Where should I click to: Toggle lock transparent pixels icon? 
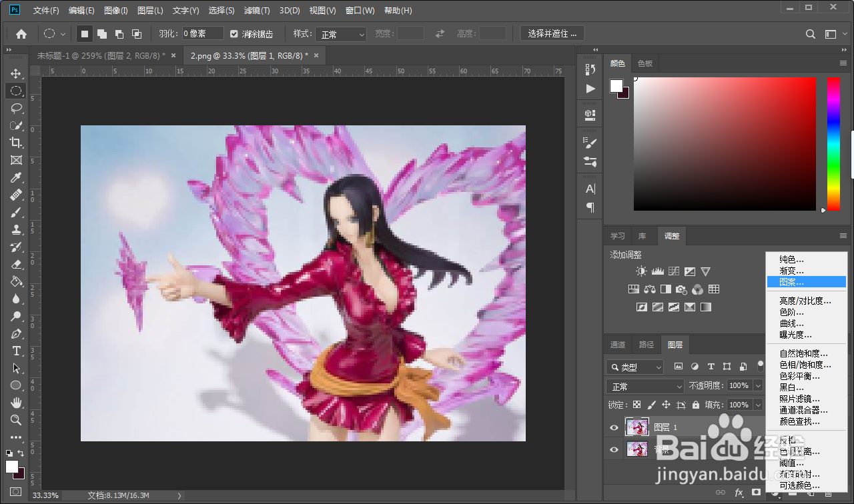click(x=636, y=405)
